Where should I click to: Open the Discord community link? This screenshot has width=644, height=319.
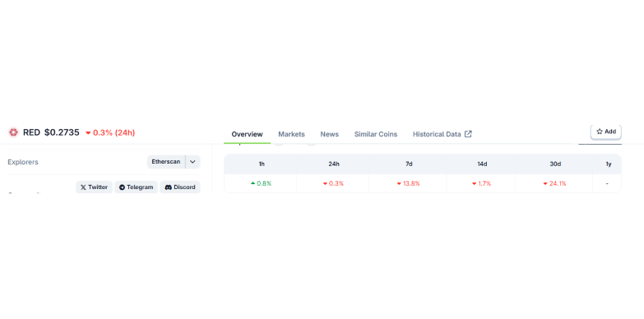coord(180,187)
